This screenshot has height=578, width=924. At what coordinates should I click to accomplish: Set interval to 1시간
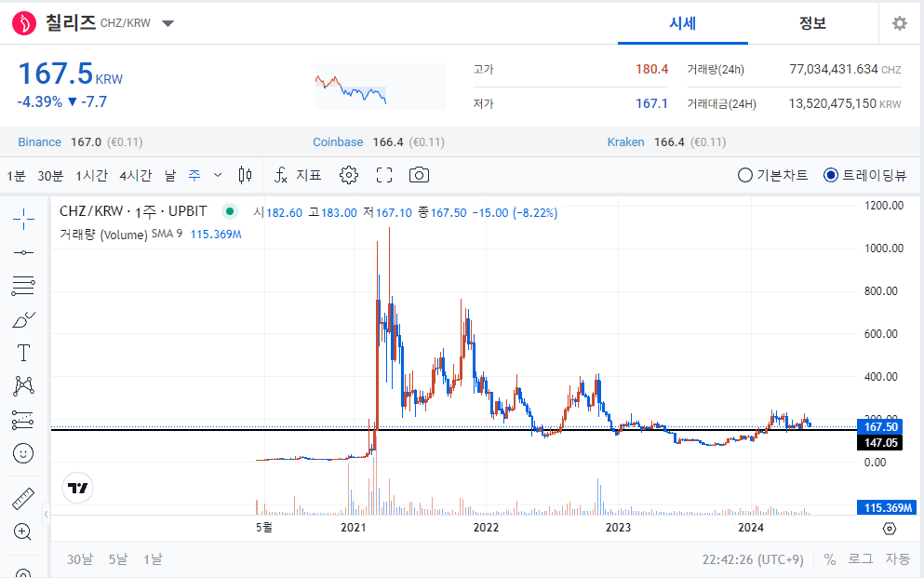coord(91,176)
